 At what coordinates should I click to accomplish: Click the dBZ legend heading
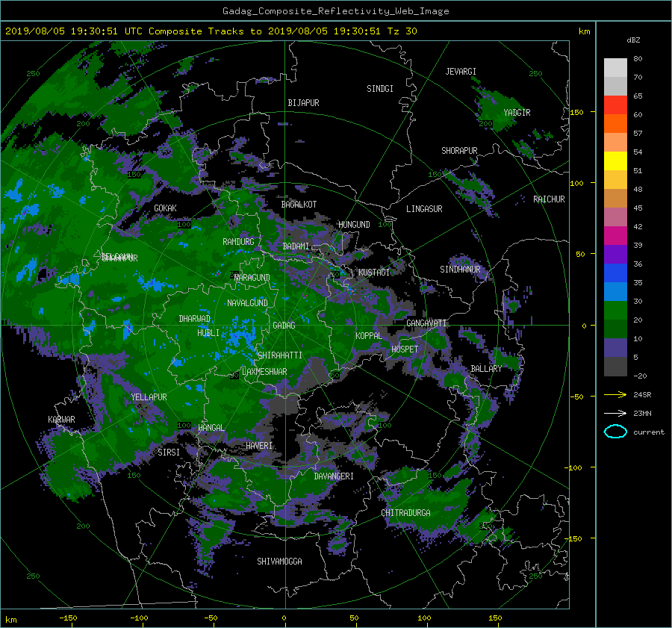[633, 40]
